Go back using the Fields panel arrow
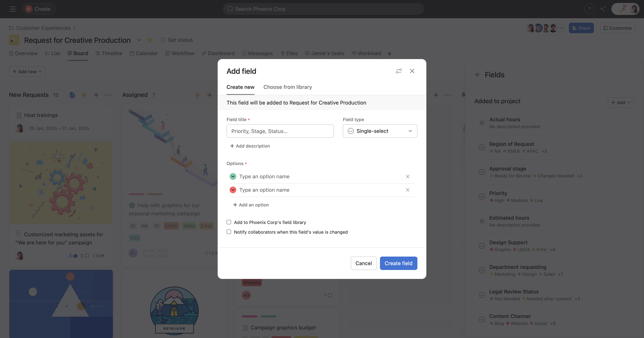The height and width of the screenshot is (338, 644). click(x=478, y=75)
